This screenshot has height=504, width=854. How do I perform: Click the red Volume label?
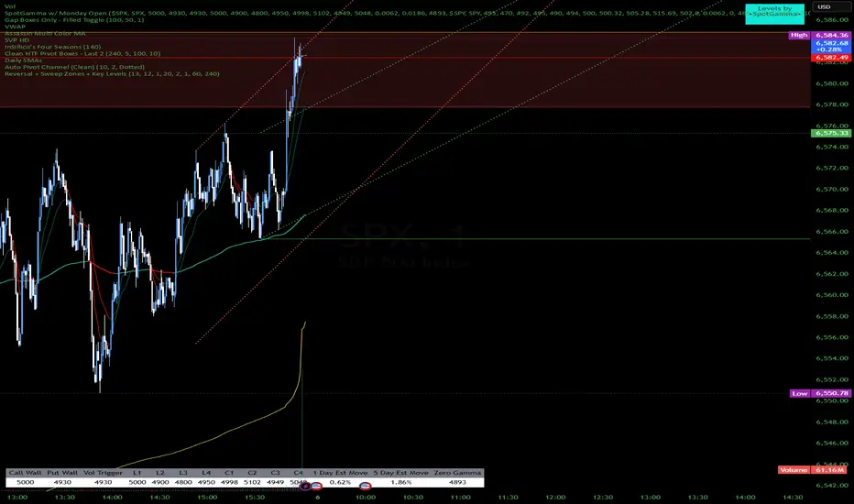click(794, 470)
